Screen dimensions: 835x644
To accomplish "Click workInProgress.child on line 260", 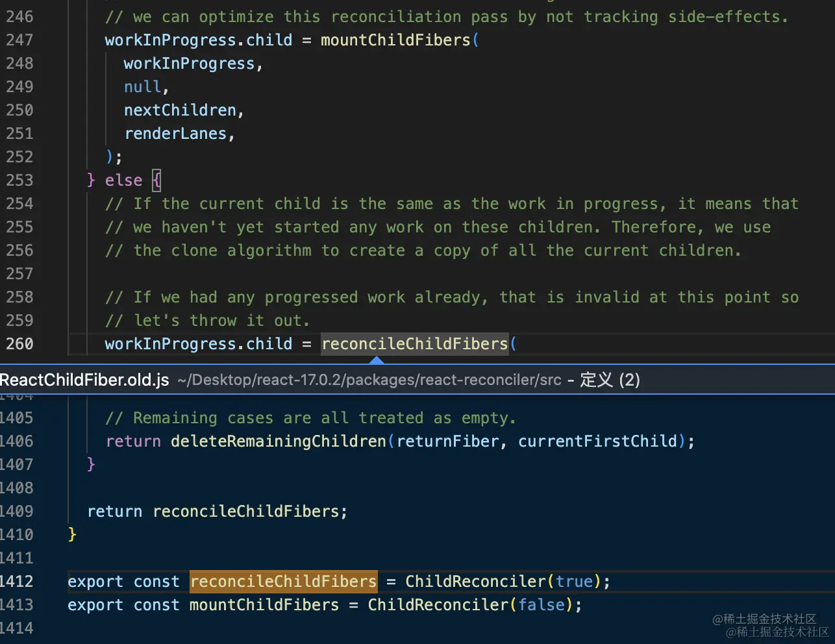I will [199, 344].
